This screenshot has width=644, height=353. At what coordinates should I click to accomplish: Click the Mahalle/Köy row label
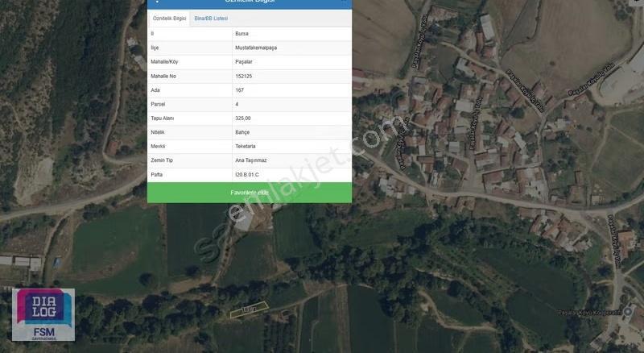click(x=164, y=62)
